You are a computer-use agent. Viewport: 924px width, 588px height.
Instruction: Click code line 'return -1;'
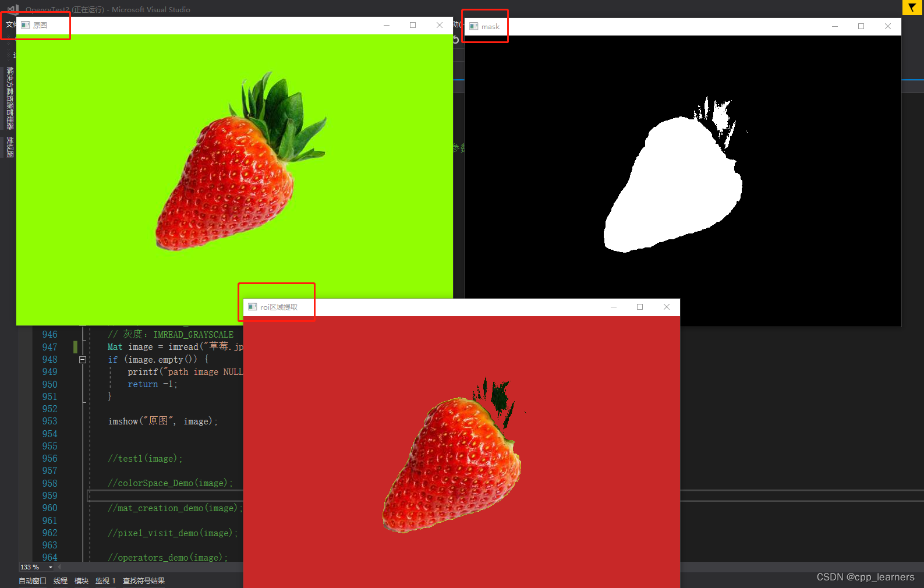(x=153, y=384)
